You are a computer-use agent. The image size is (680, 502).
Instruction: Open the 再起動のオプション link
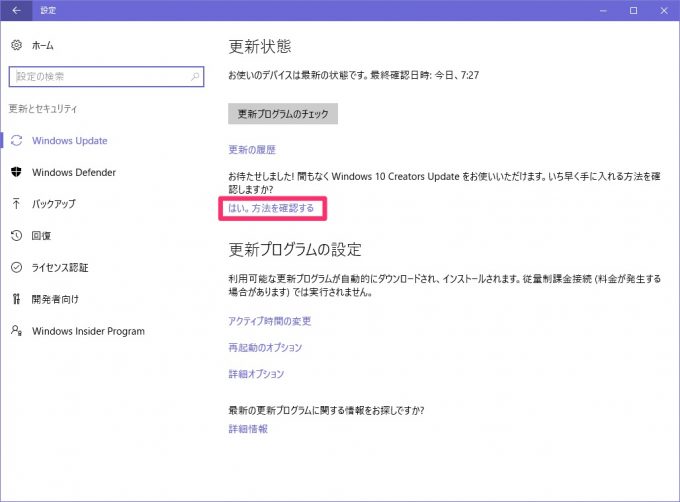click(265, 347)
